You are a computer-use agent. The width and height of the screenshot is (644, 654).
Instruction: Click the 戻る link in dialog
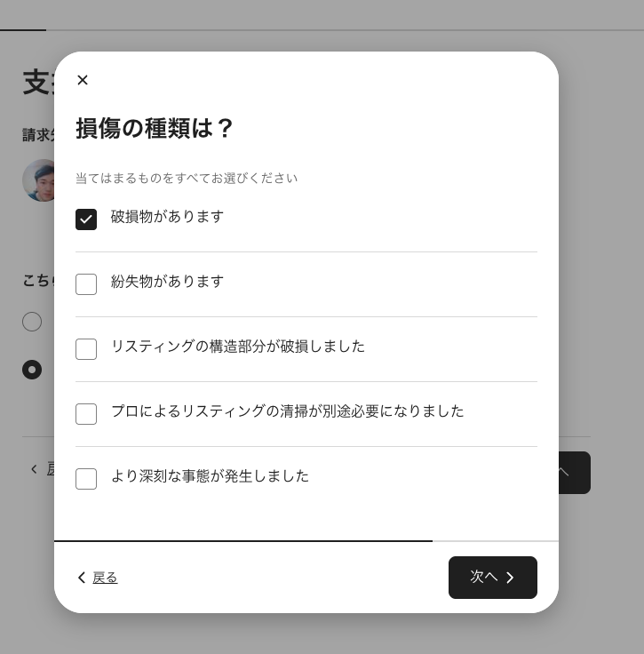tap(105, 578)
